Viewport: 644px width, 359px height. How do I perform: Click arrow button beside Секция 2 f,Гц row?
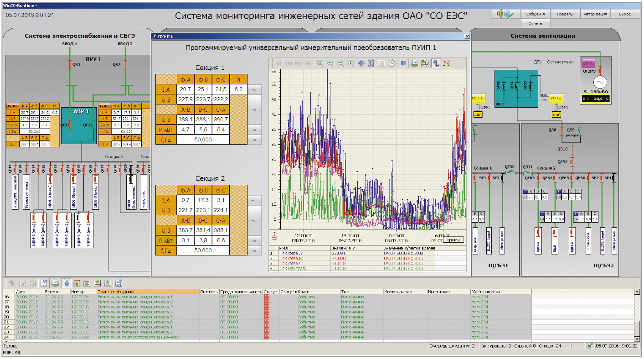[254, 250]
